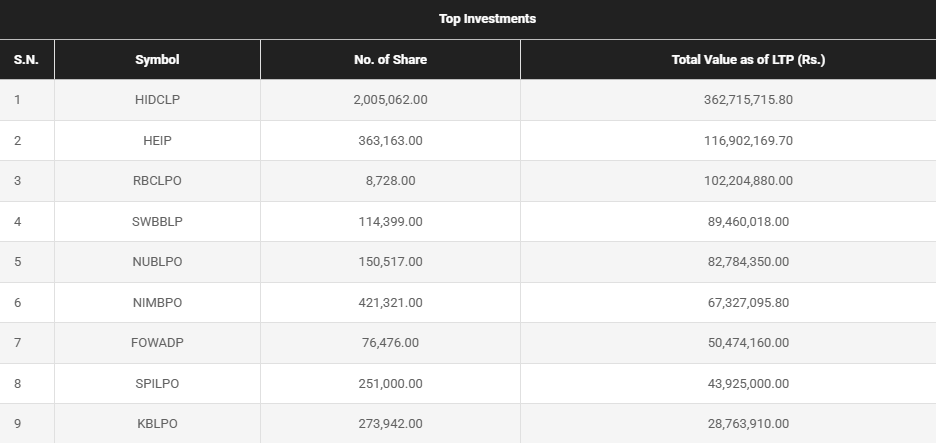Select the KBLPO symbol
Screen dimensions: 936x443
(x=157, y=423)
